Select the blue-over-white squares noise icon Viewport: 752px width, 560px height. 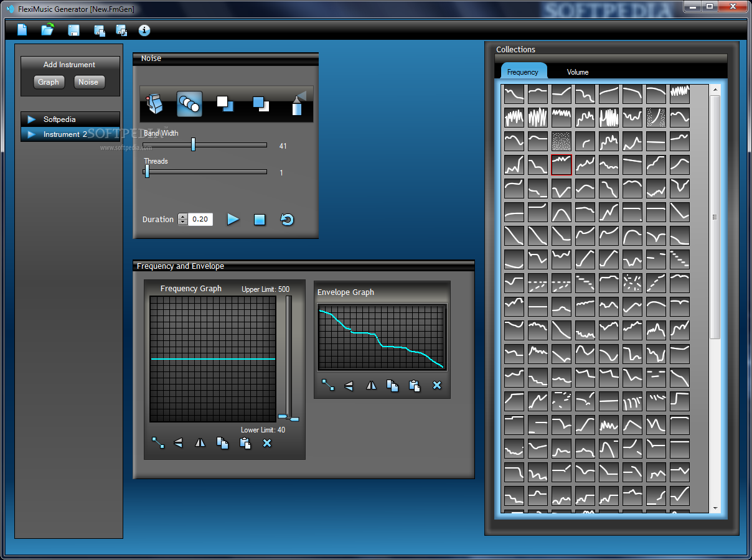[x=261, y=104]
